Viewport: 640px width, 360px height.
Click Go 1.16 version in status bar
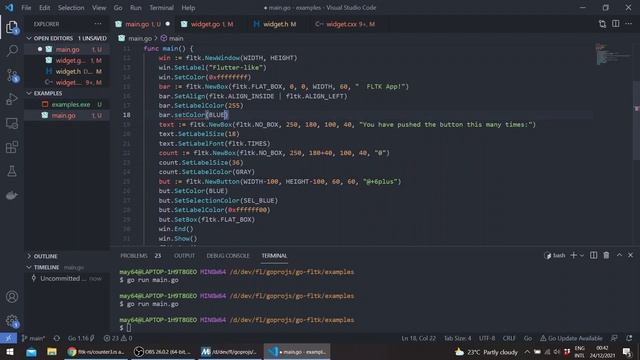pos(81,338)
